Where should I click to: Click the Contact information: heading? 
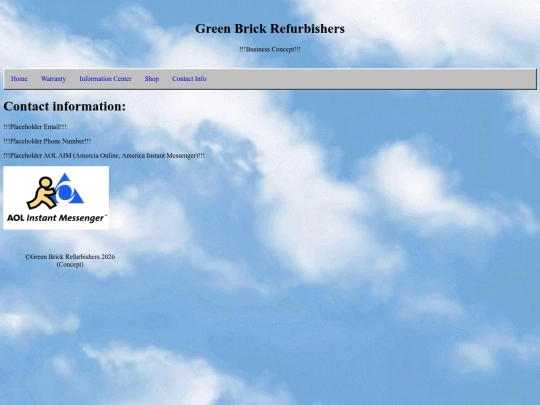(x=65, y=106)
